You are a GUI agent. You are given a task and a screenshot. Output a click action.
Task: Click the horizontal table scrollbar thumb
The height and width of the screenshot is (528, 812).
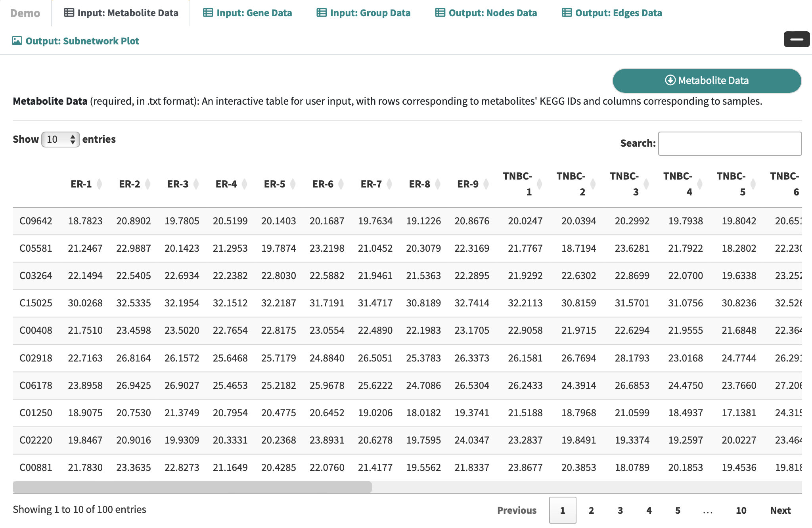[x=192, y=487]
